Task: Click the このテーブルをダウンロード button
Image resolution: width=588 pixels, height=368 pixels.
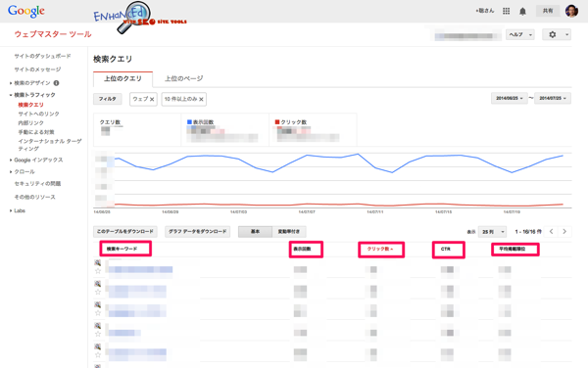Action: pyautogui.click(x=124, y=232)
